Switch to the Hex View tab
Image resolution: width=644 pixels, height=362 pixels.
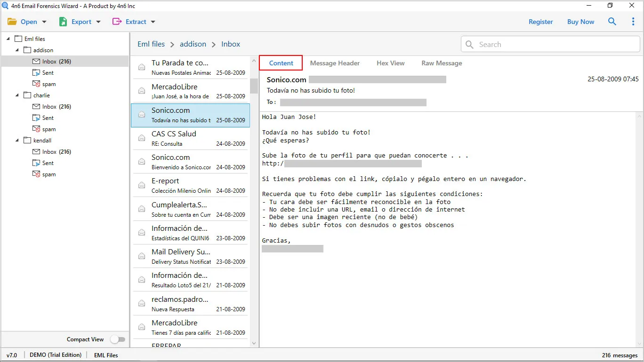click(391, 63)
